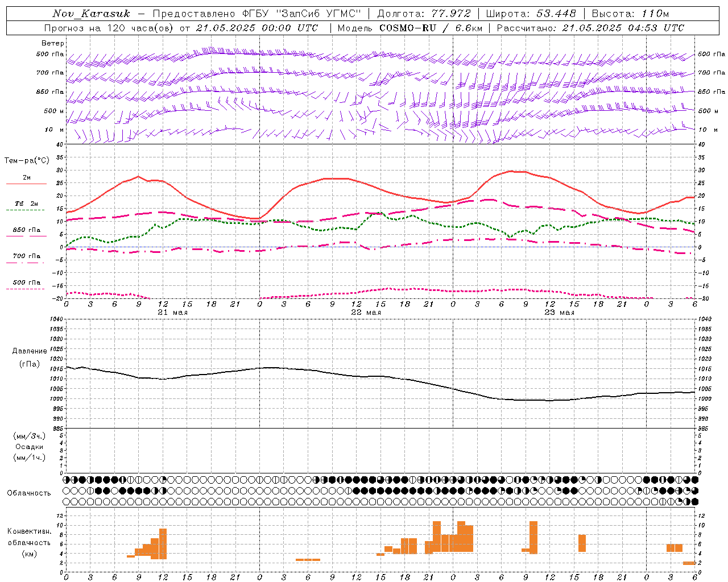Click the Давление panel label

(x=30, y=351)
